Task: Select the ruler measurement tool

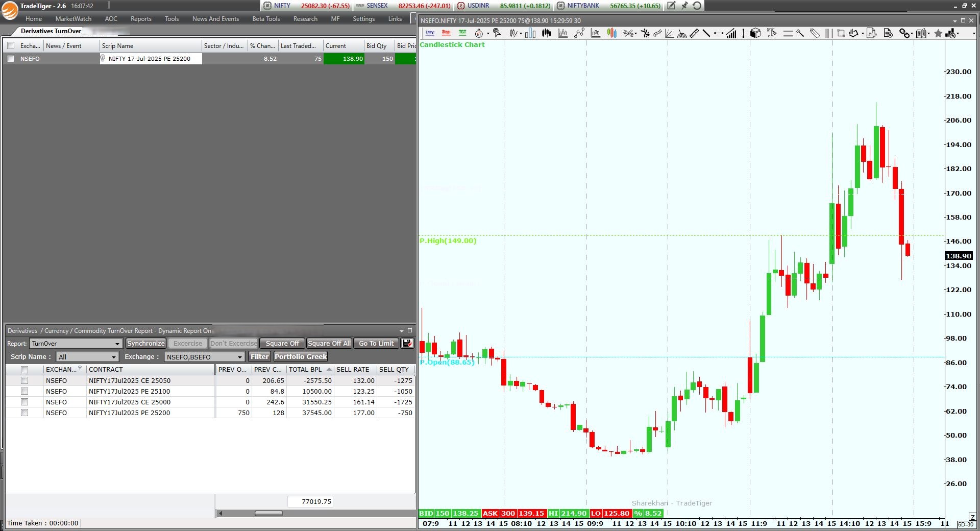Action: [694, 33]
